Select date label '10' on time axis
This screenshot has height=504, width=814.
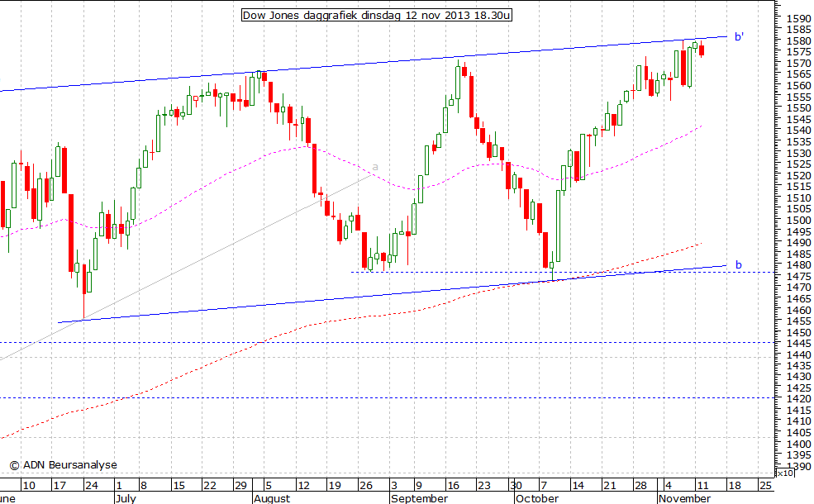click(x=29, y=485)
